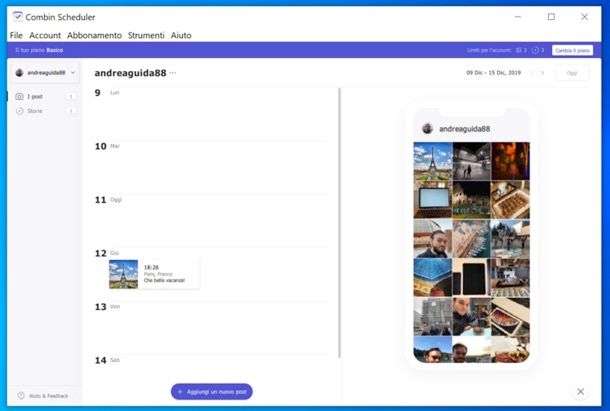Click the black tablet photo in preview grid

click(x=471, y=278)
